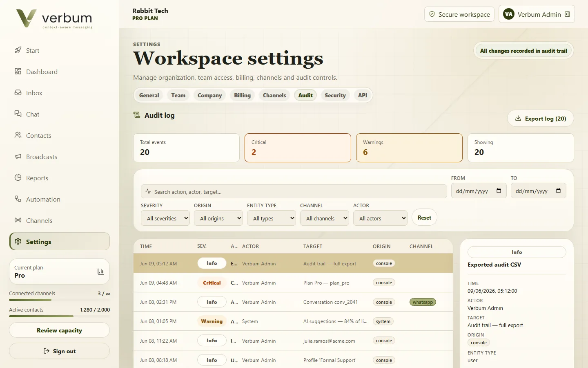588x368 pixels.
Task: Expand the All severities dropdown
Action: click(x=165, y=218)
